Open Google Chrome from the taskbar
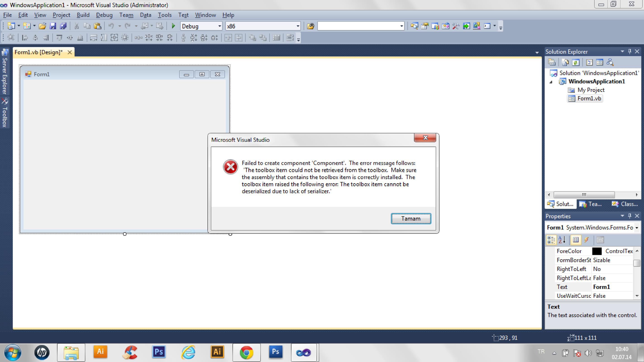 tap(246, 352)
